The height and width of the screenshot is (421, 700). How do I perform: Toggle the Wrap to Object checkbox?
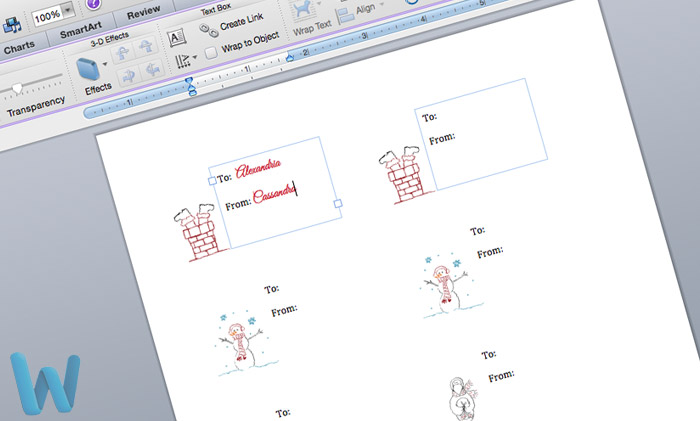(x=211, y=53)
